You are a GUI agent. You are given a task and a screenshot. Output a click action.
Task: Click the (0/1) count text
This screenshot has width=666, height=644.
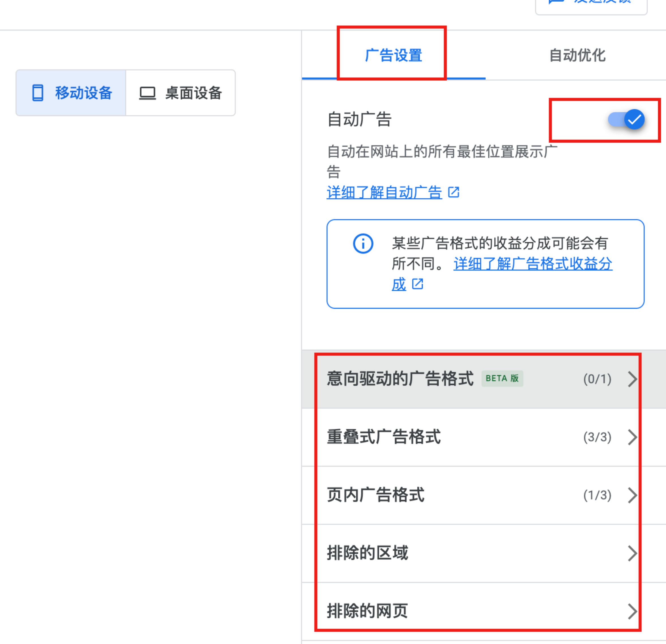point(597,379)
